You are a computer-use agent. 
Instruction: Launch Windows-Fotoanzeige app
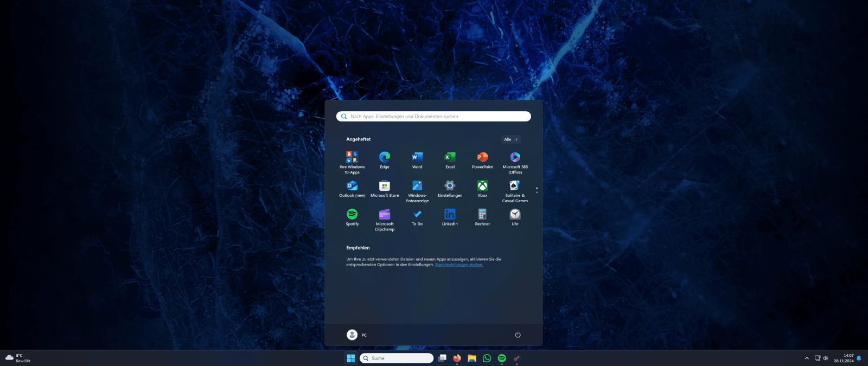[417, 191]
